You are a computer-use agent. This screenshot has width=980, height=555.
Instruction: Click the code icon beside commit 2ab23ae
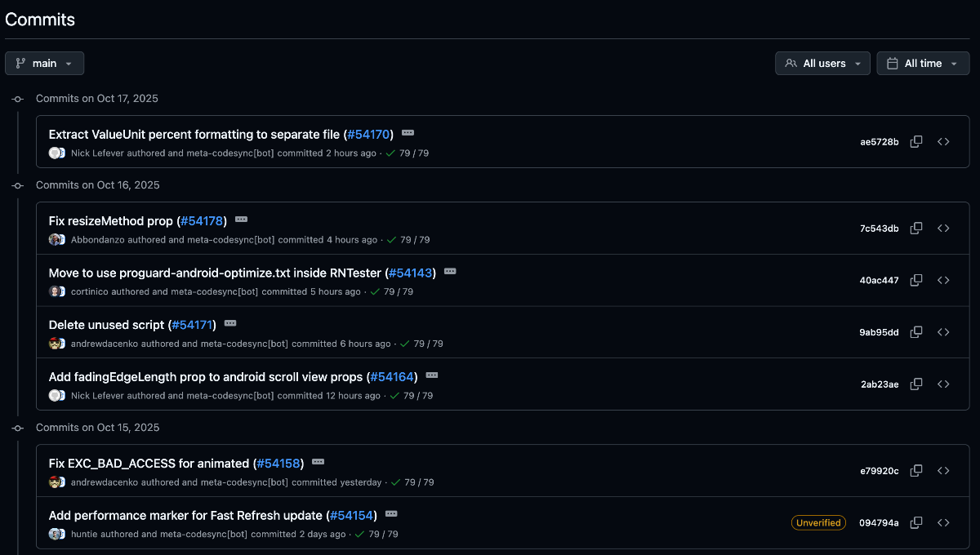pos(943,384)
